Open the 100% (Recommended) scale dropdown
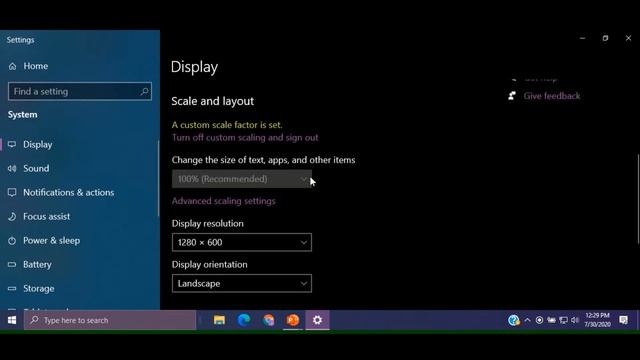640x360 pixels. tap(242, 179)
